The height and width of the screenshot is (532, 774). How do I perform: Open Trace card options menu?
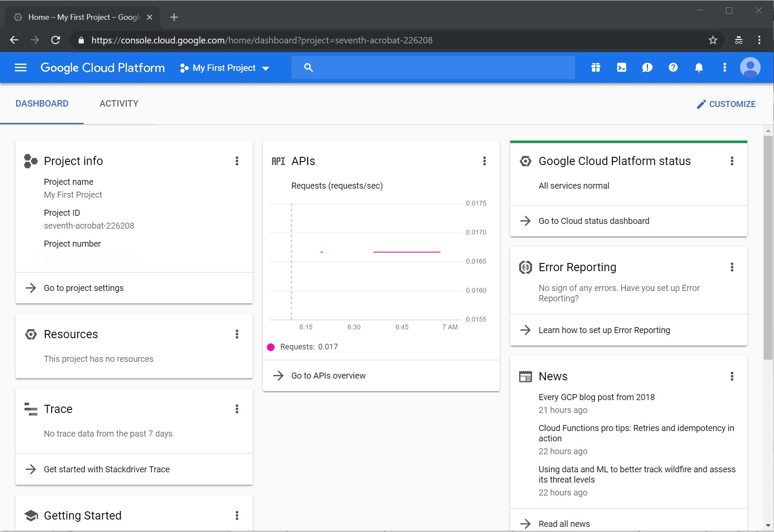pyautogui.click(x=237, y=409)
